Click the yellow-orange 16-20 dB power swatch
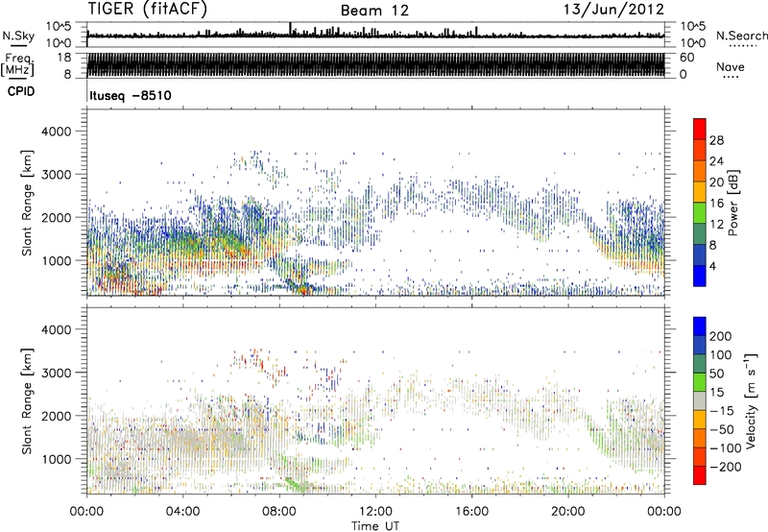The height and width of the screenshot is (532, 768). tap(700, 191)
